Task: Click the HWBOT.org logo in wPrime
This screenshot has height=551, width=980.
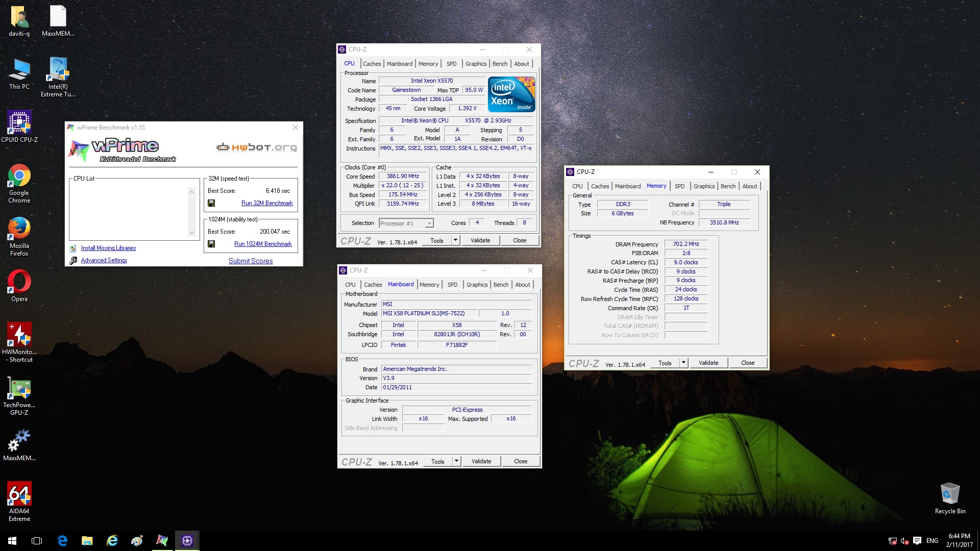Action: (x=257, y=147)
